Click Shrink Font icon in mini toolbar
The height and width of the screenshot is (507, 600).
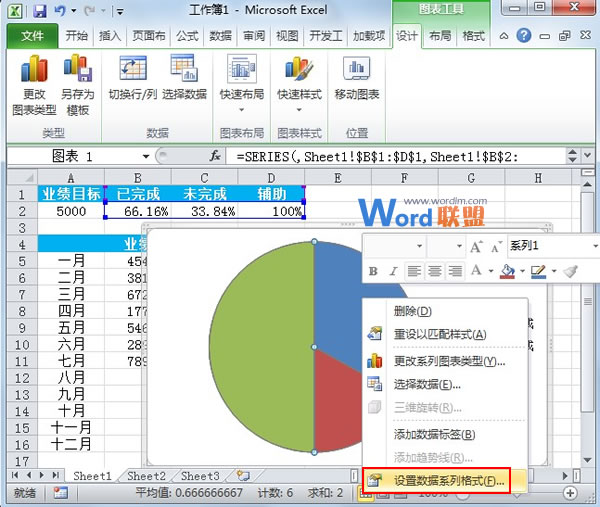tap(496, 247)
